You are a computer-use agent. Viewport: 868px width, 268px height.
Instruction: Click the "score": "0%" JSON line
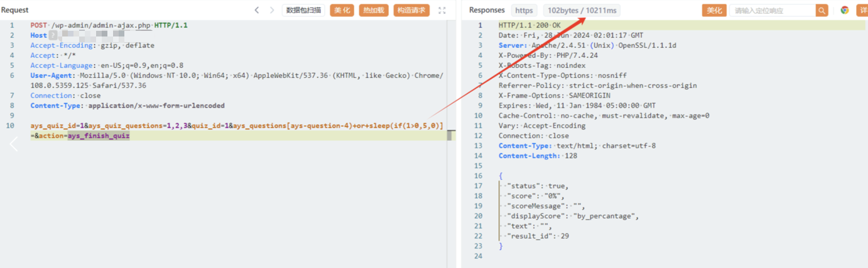coord(536,196)
